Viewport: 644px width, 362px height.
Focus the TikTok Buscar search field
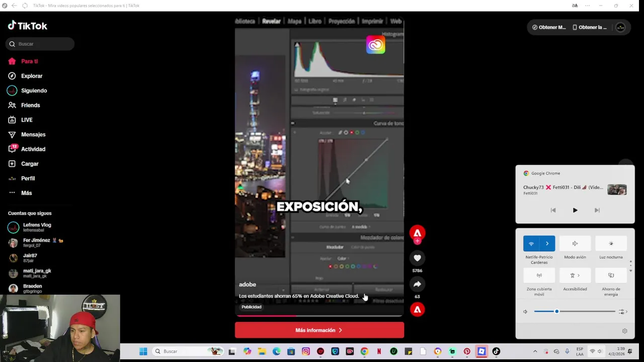[40, 44]
